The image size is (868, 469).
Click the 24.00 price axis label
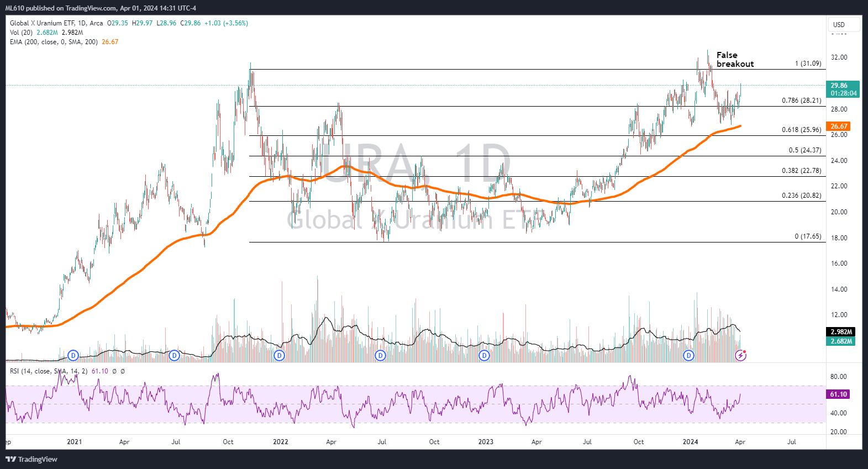[839, 161]
